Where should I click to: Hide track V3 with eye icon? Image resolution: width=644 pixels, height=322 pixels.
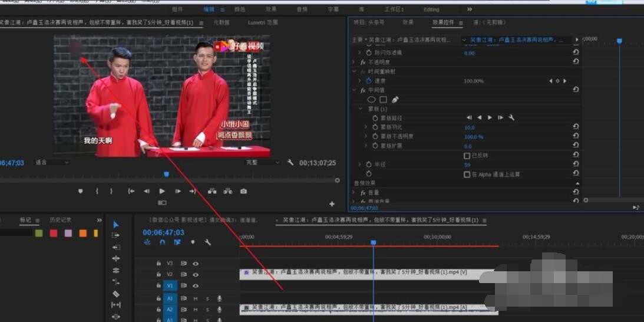(x=196, y=263)
